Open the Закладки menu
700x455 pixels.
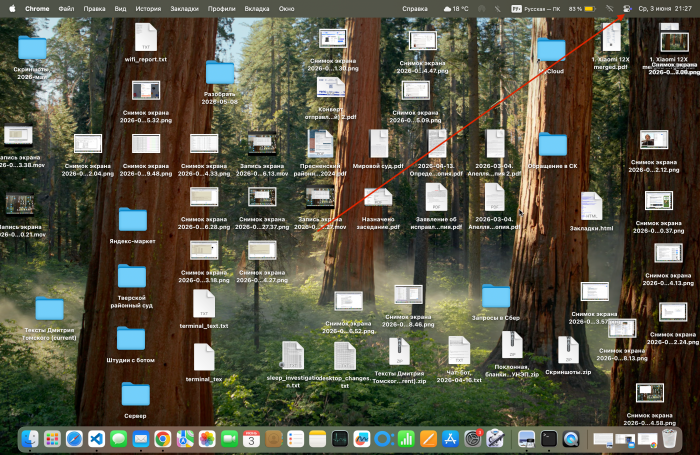(x=184, y=8)
